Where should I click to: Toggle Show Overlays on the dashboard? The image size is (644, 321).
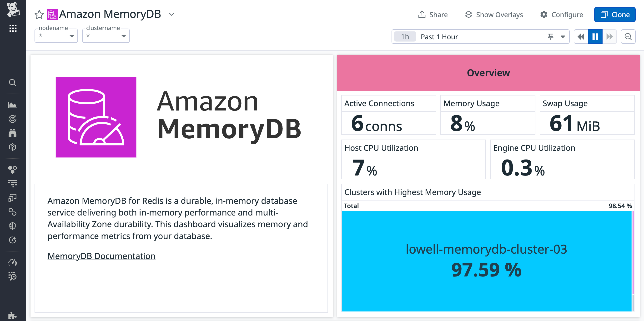(x=494, y=15)
